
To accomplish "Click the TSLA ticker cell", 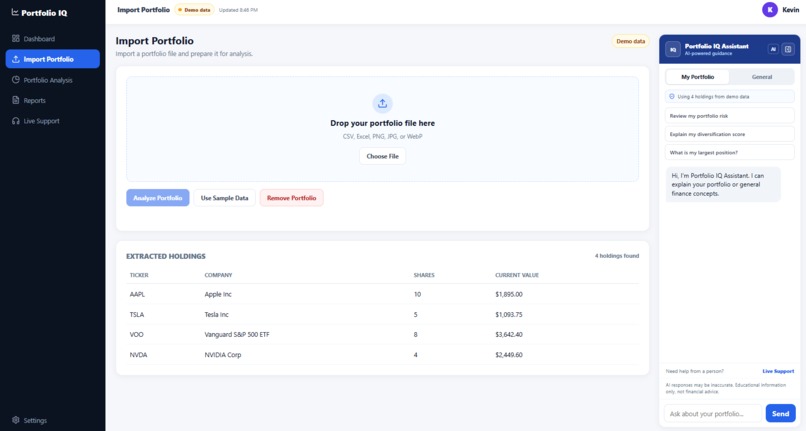I will (x=137, y=314).
